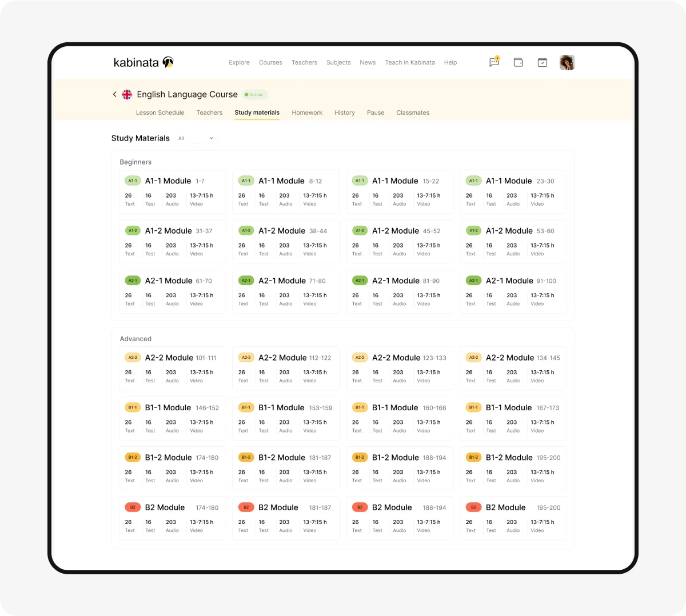
Task: Open the Help menu link
Action: [x=450, y=62]
